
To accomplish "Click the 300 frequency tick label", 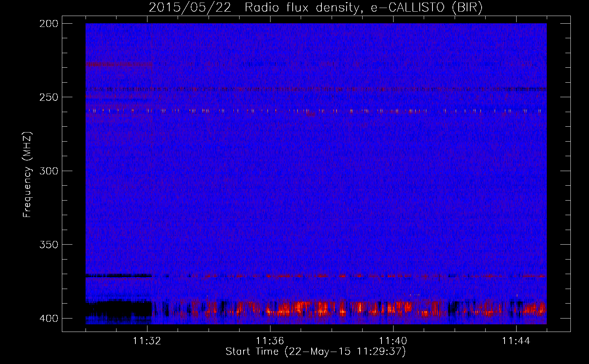I will 48,171.
